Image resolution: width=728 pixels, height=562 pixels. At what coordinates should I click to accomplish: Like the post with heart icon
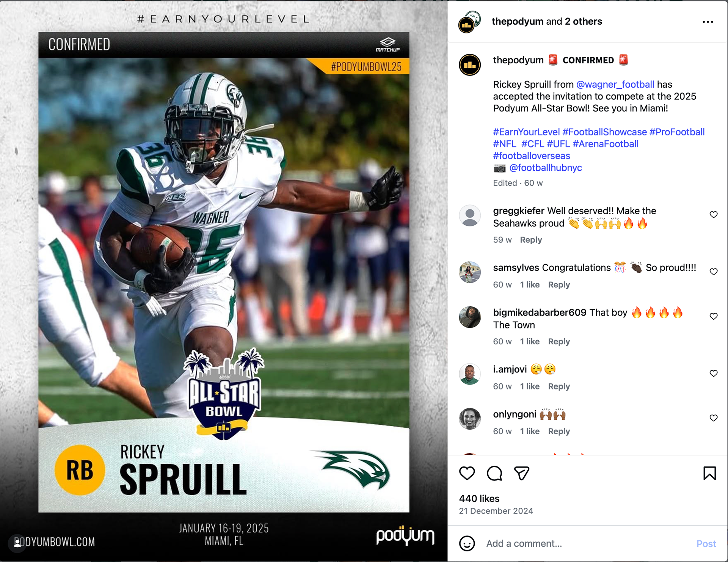click(467, 473)
